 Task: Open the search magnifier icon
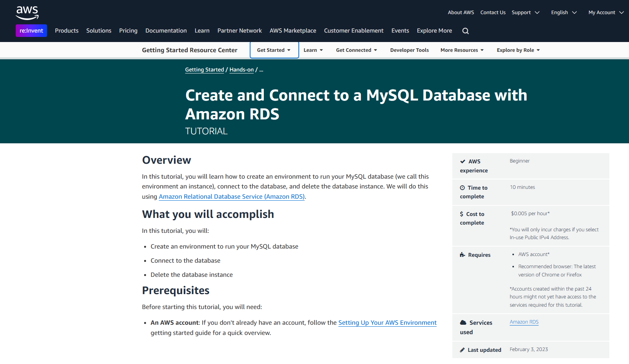[466, 31]
